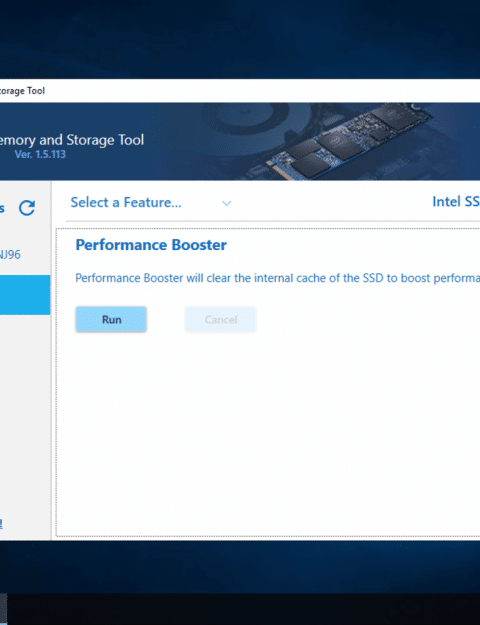Open the underlined link at sidebar bottom
This screenshot has height=625, width=480.
[x=1, y=523]
